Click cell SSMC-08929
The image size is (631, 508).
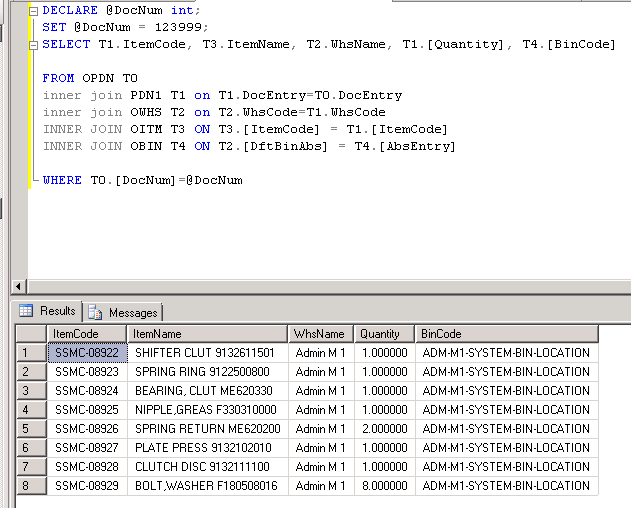pos(87,485)
